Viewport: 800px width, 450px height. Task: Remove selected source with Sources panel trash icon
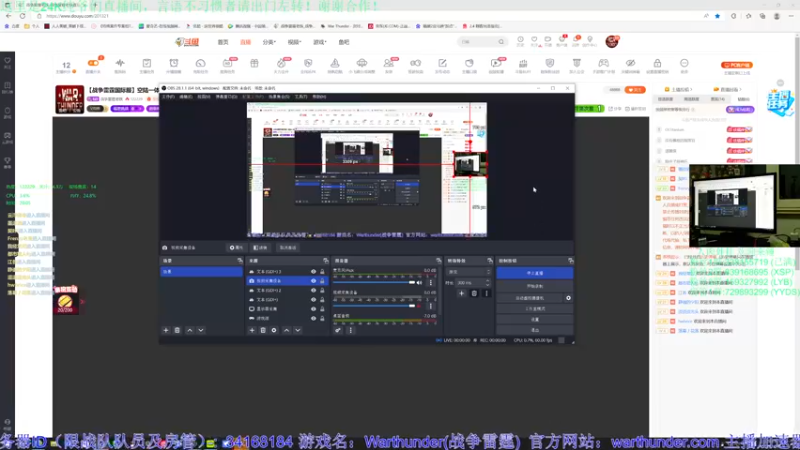click(263, 331)
